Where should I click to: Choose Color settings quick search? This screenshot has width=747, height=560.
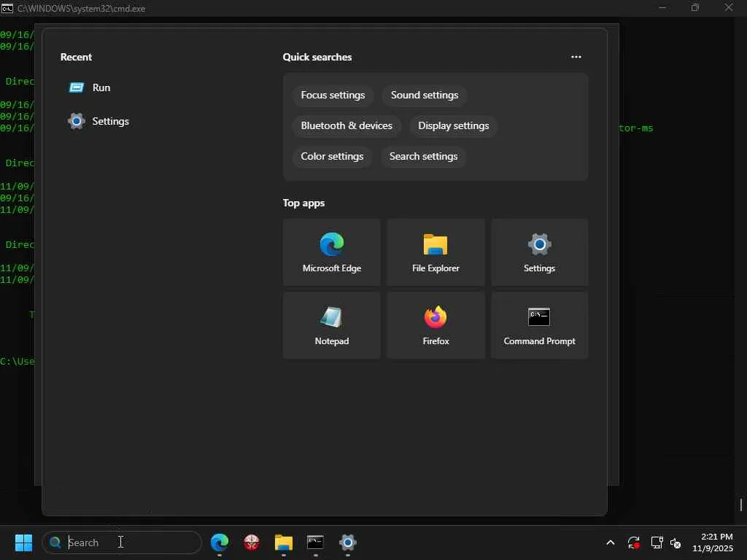click(332, 156)
